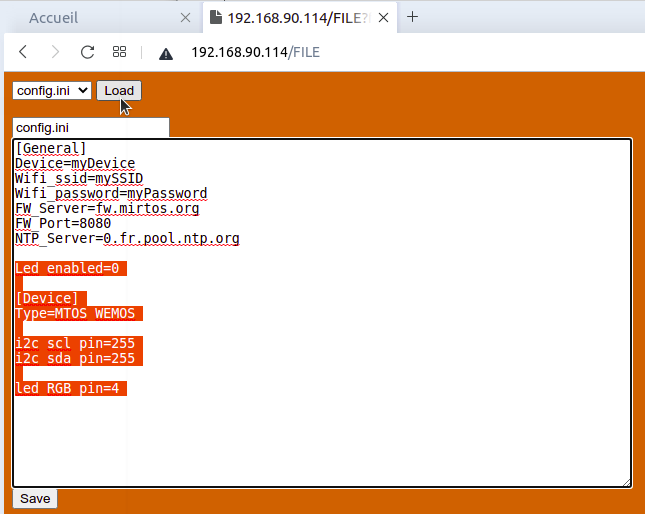Focus the config.ini filename text field

[90, 127]
